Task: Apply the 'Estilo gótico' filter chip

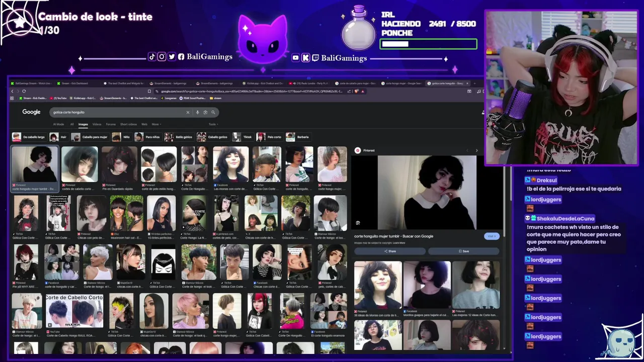Action: tap(179, 137)
